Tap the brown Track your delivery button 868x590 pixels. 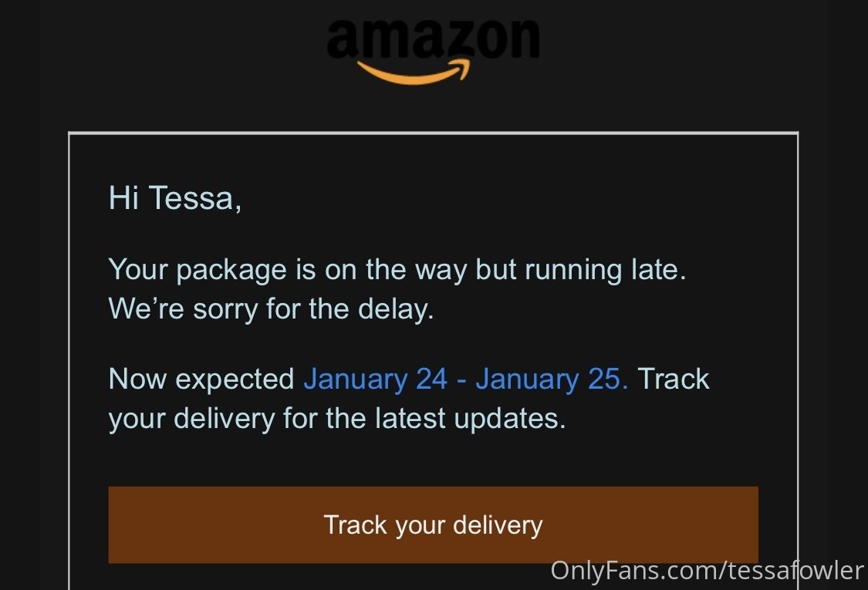click(433, 524)
